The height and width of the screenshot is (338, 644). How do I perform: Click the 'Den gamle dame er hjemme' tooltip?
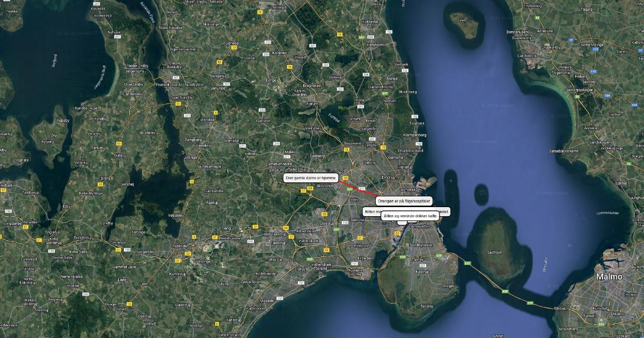pos(311,178)
